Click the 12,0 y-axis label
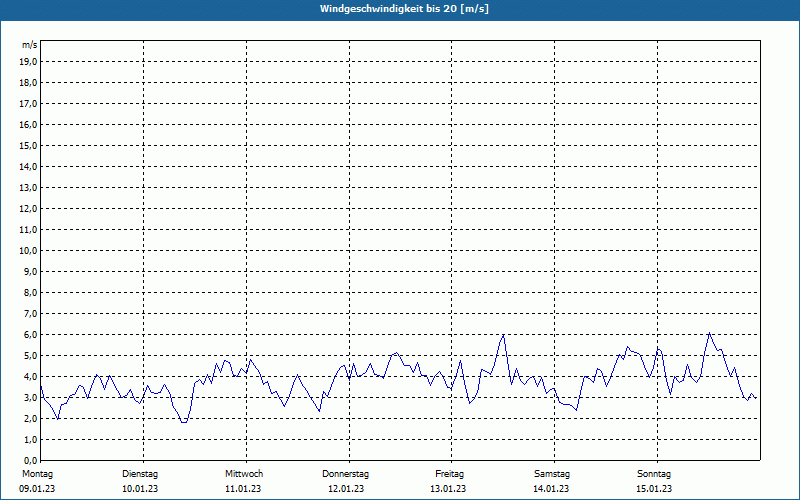This screenshot has width=800, height=500. click(x=28, y=209)
